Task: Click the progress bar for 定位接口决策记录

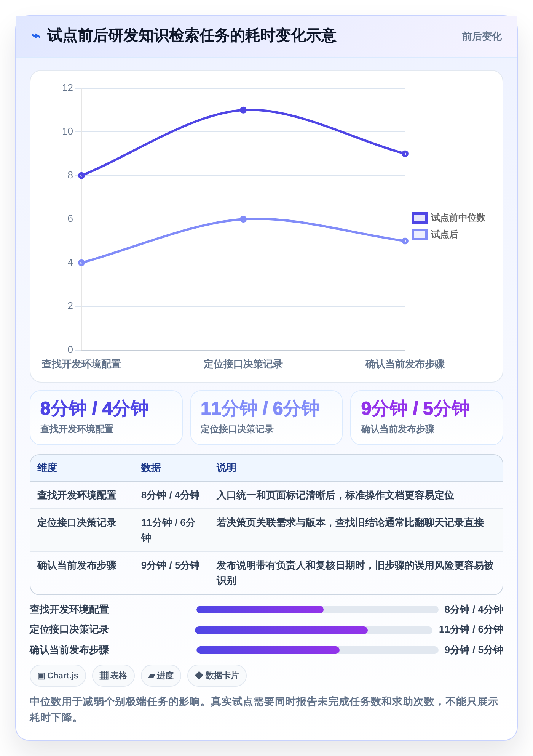Action: click(314, 630)
